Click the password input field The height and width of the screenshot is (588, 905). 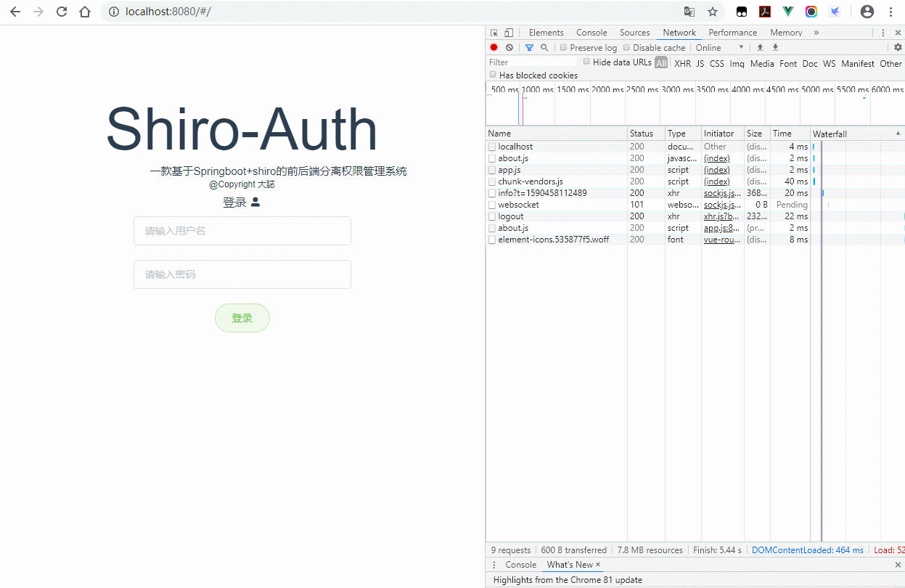point(242,274)
